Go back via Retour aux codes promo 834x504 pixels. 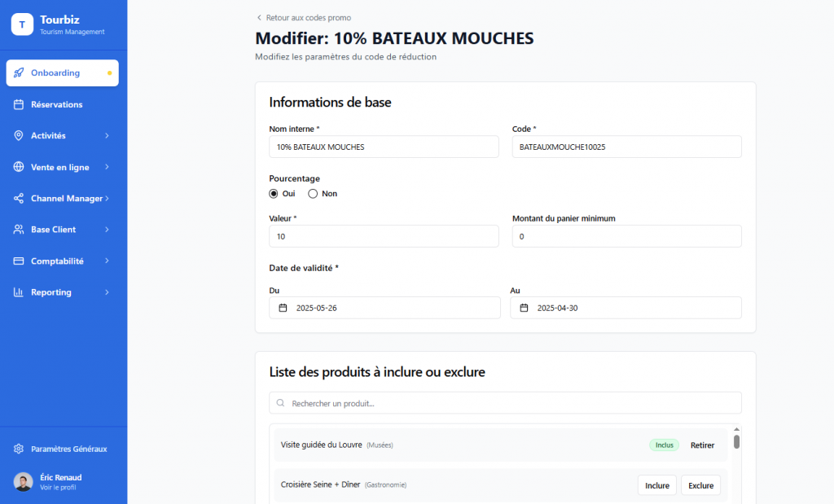304,17
